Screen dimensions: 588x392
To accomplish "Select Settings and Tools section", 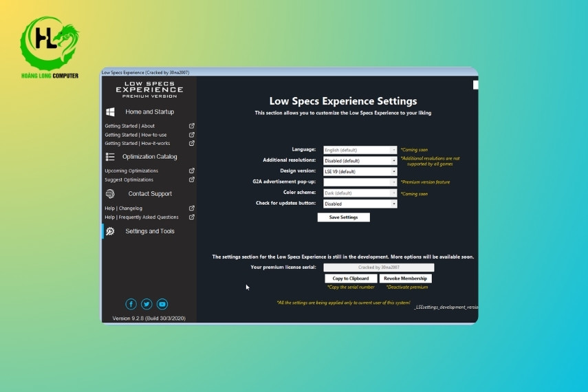I will click(x=150, y=231).
